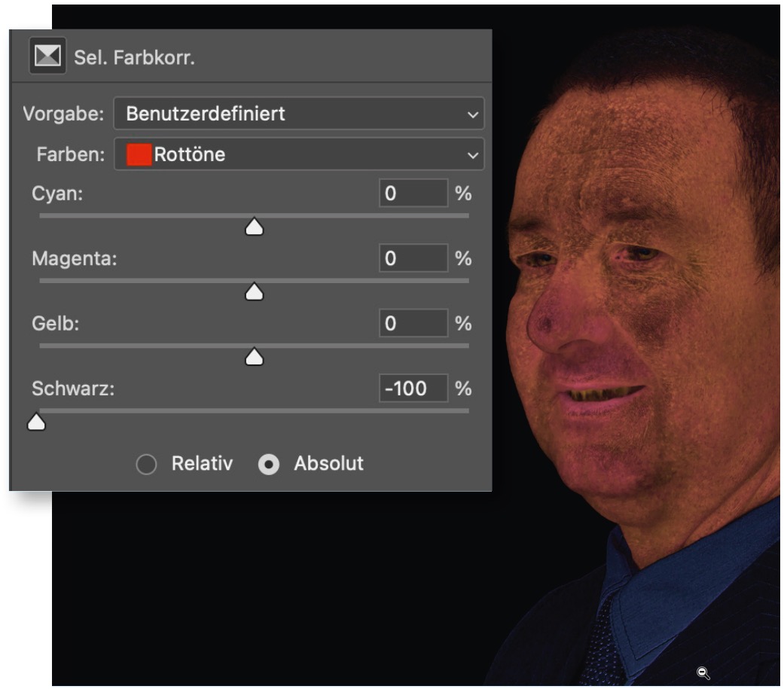The width and height of the screenshot is (784, 689).
Task: Click the Selective Color adjustment icon
Action: click(47, 56)
